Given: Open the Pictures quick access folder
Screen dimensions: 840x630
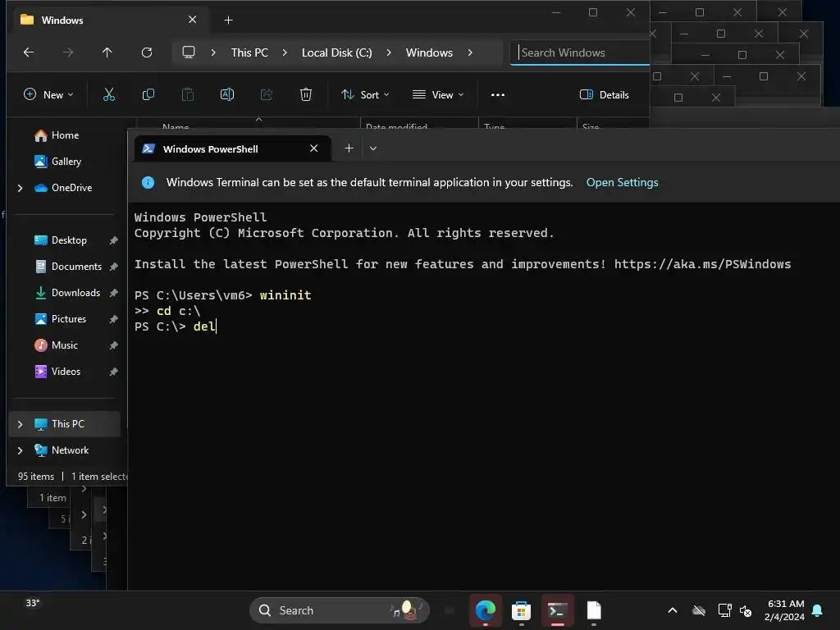Looking at the screenshot, I should (60, 319).
